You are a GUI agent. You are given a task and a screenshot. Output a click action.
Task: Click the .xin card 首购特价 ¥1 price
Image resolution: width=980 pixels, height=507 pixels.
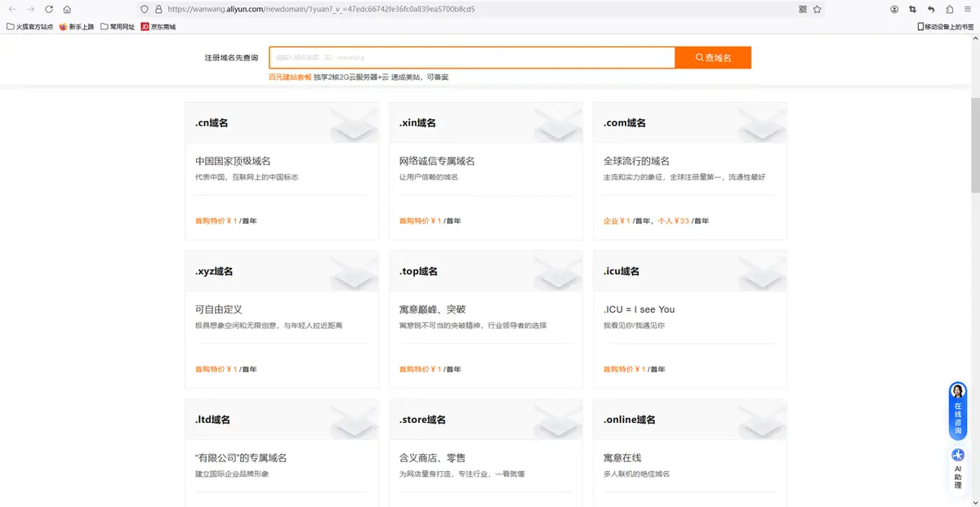tap(420, 221)
